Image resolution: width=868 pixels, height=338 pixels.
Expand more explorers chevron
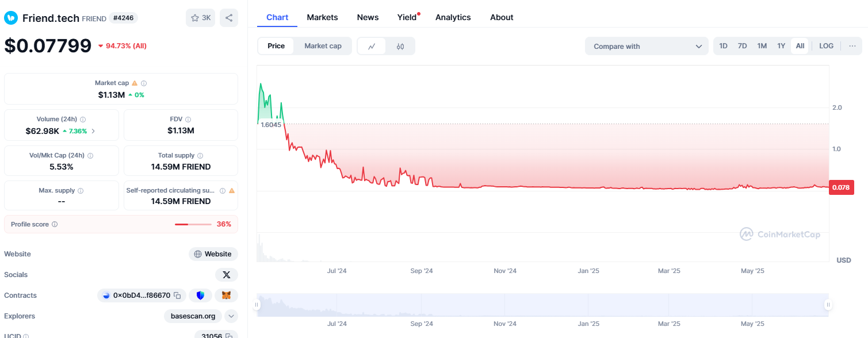click(231, 316)
